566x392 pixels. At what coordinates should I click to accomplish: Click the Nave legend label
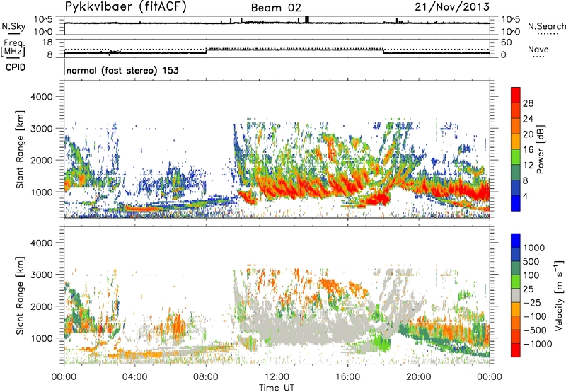coord(538,49)
